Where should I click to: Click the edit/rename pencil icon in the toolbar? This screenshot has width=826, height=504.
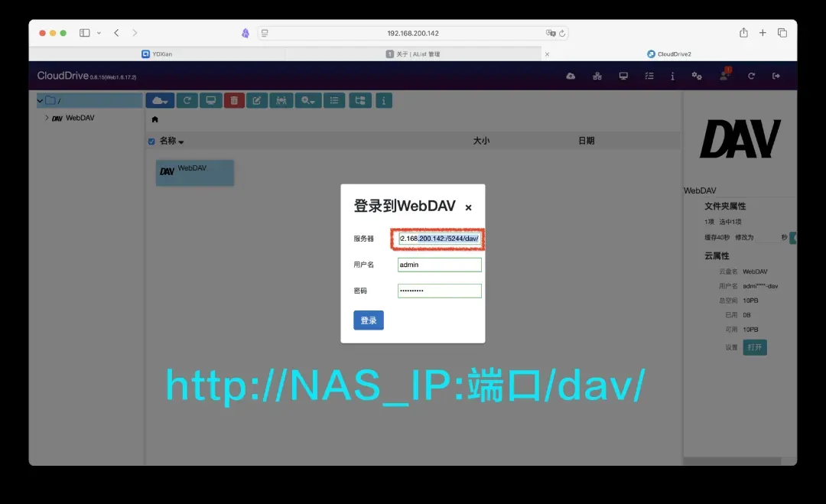pyautogui.click(x=257, y=101)
